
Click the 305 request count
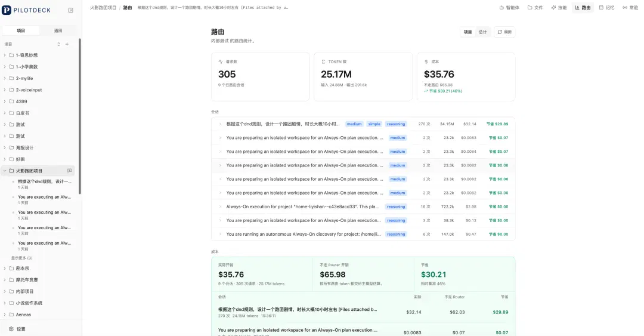click(x=227, y=74)
